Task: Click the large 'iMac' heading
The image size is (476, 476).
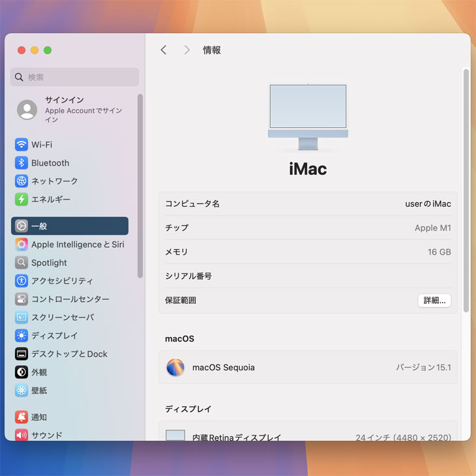Action: tap(308, 169)
